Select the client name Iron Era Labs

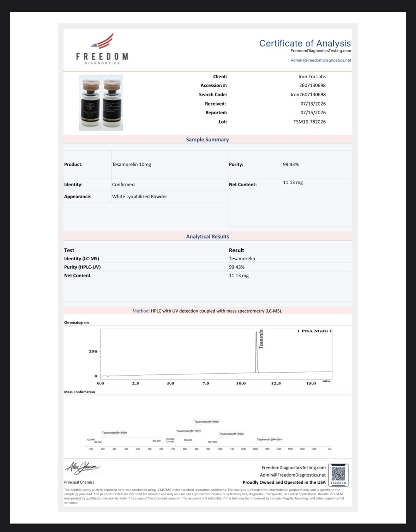[312, 77]
